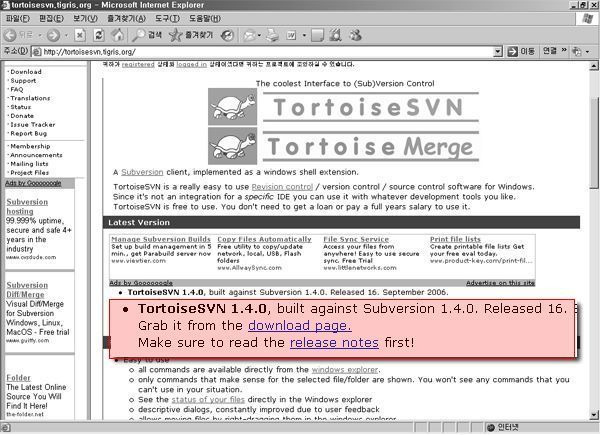
Task: Click the Manage Subversion Builds ad
Action: tap(161, 239)
